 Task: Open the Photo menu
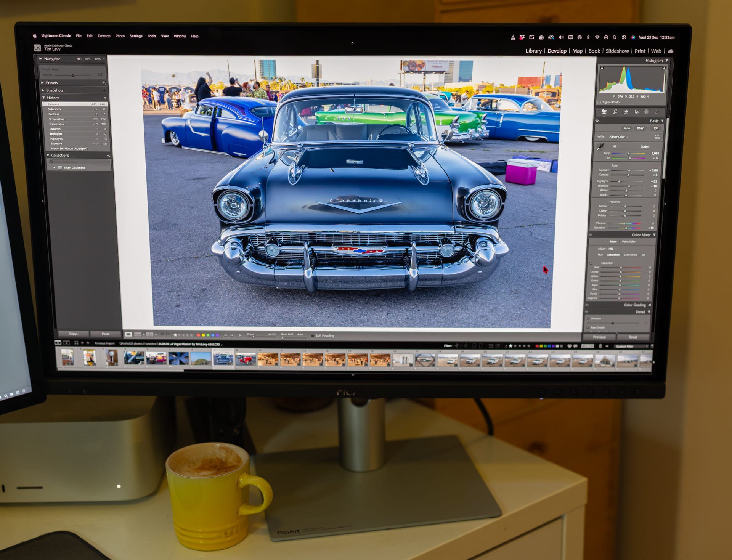(x=120, y=36)
